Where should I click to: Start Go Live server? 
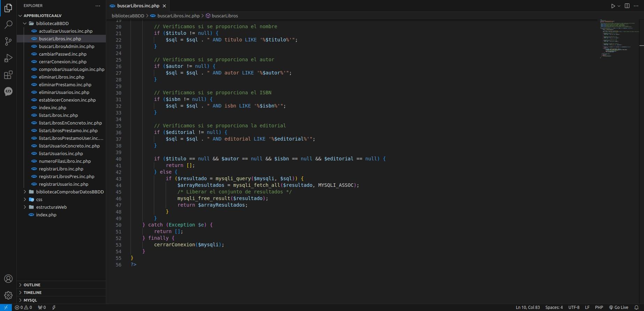tap(619, 307)
